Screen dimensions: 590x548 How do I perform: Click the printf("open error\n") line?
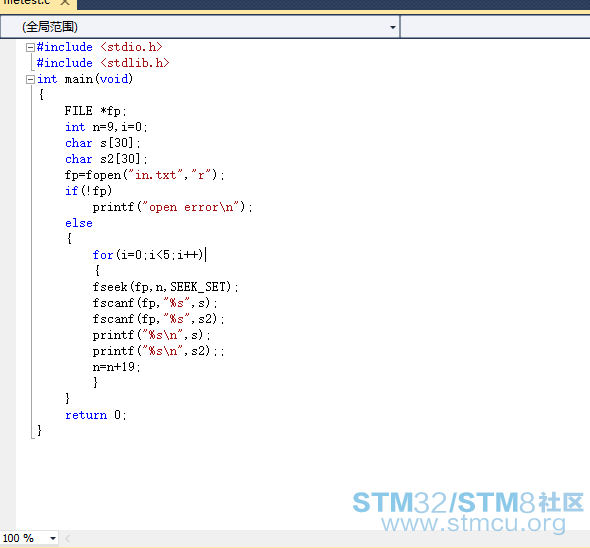[x=173, y=207]
